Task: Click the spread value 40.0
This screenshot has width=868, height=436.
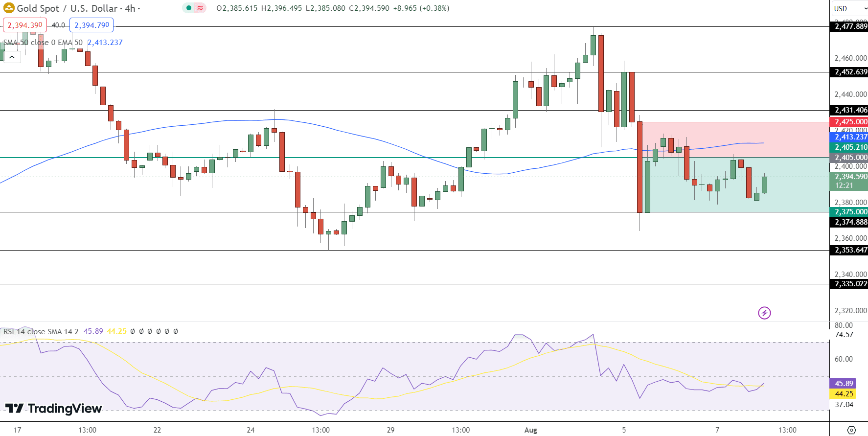Action: (58, 25)
